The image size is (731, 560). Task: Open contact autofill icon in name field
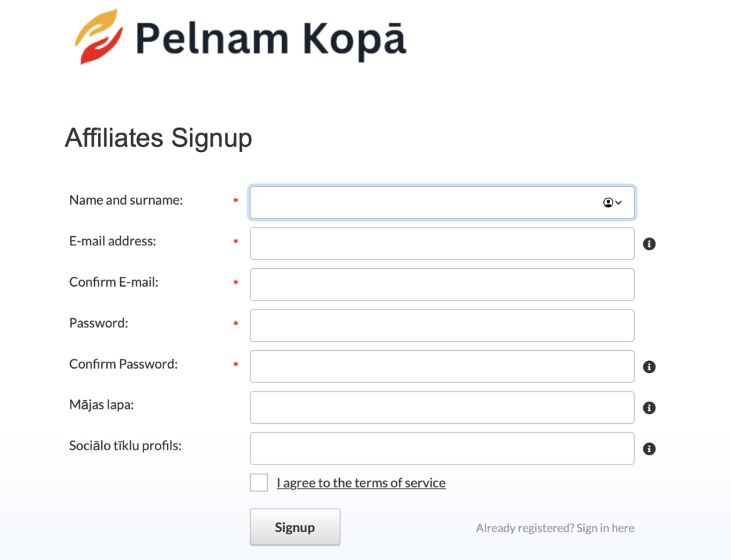[x=612, y=203]
